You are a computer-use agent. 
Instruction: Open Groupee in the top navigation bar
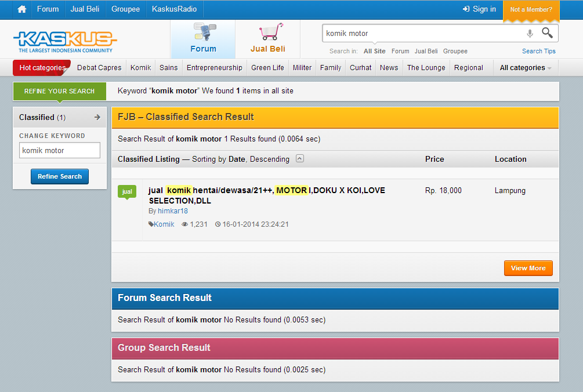(126, 9)
